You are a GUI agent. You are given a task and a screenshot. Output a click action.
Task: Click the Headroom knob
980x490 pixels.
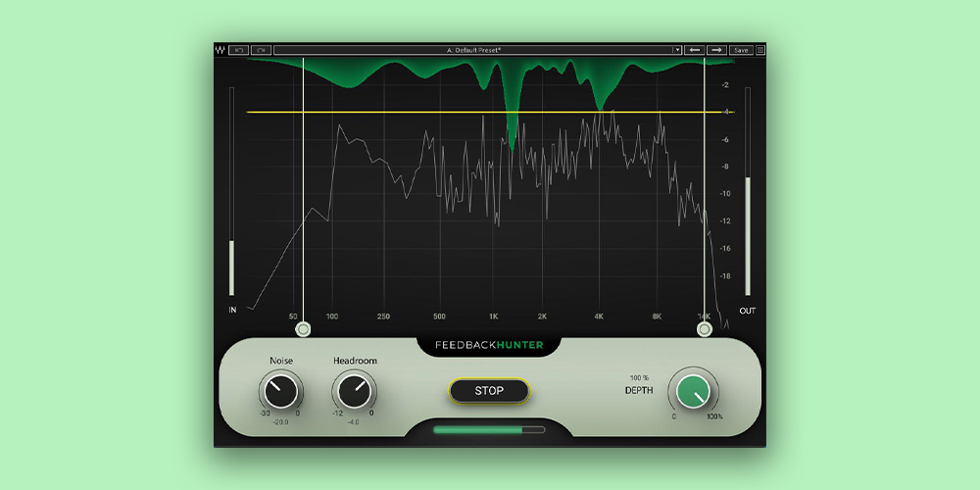(x=353, y=392)
